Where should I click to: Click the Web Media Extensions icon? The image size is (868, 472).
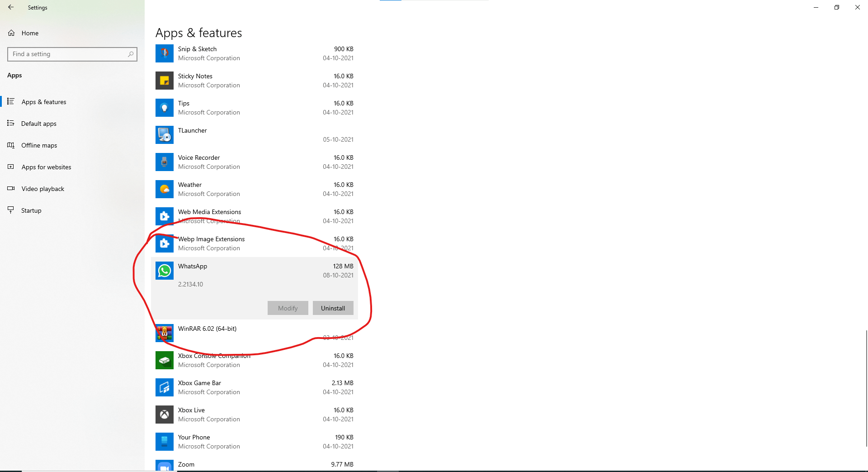[x=165, y=216]
